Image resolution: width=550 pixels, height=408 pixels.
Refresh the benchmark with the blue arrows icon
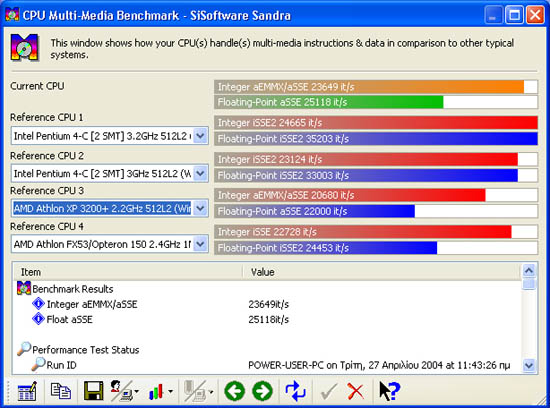(x=295, y=391)
